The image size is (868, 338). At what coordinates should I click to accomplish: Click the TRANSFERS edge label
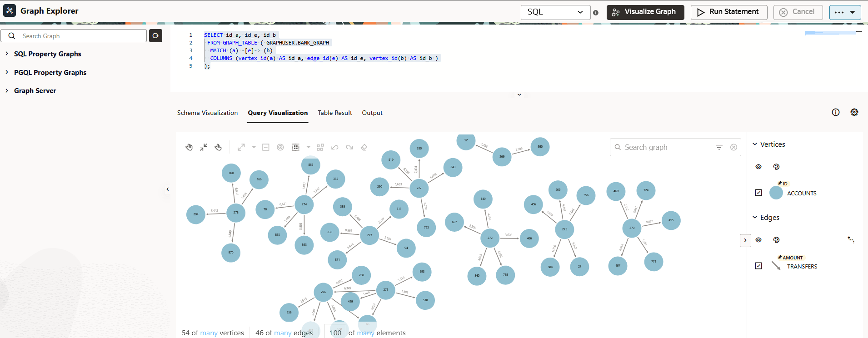802,267
